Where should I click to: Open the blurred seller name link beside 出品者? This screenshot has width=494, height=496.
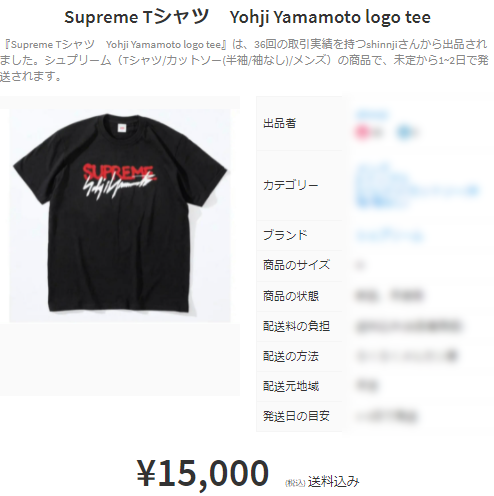[372, 115]
